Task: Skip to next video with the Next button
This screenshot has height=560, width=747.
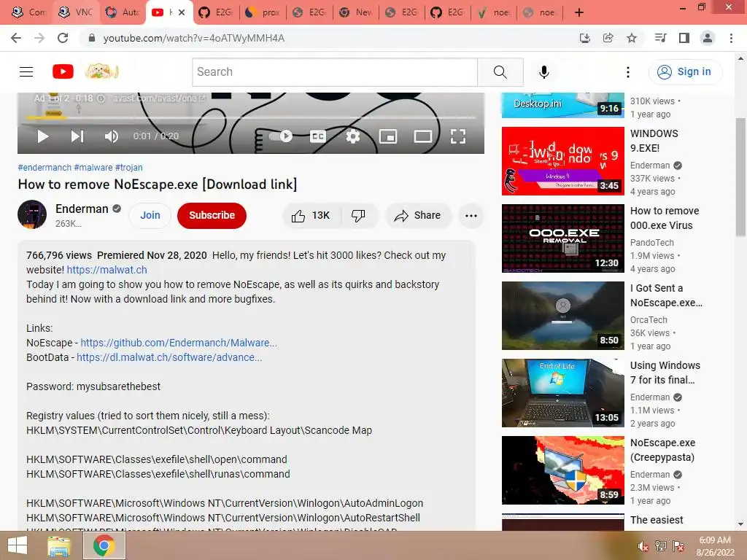Action: (x=77, y=136)
